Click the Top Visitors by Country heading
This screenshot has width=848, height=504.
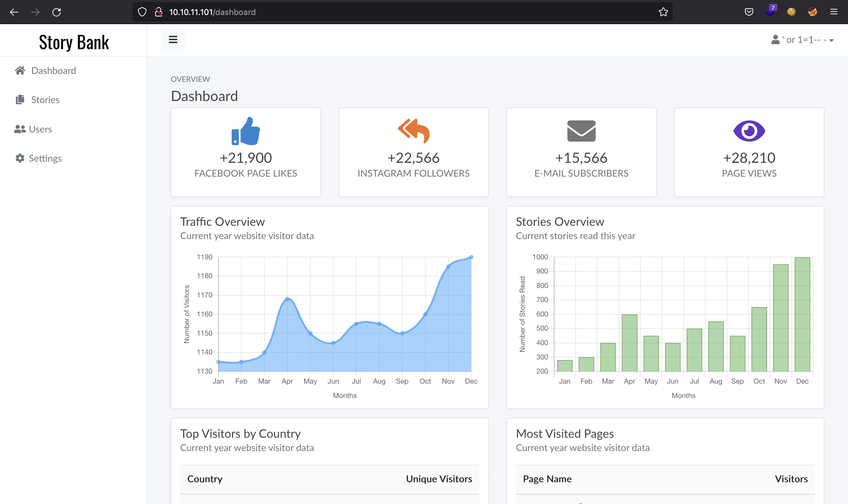pos(240,434)
